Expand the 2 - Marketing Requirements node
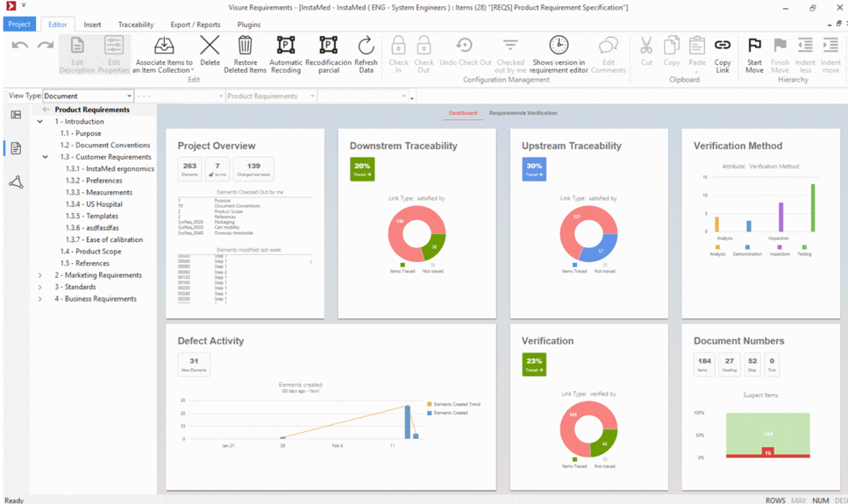This screenshot has width=848, height=504. click(x=40, y=275)
